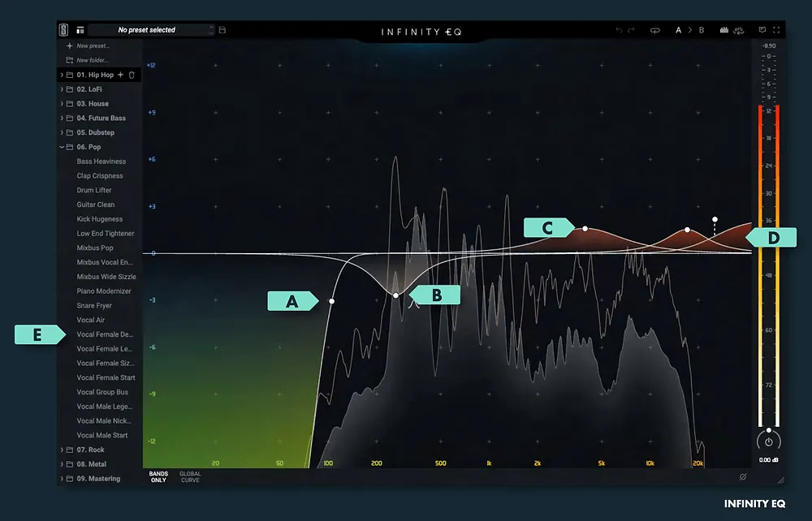Select the high shelf node with dashed line
The height and width of the screenshot is (521, 812).
[x=715, y=219]
